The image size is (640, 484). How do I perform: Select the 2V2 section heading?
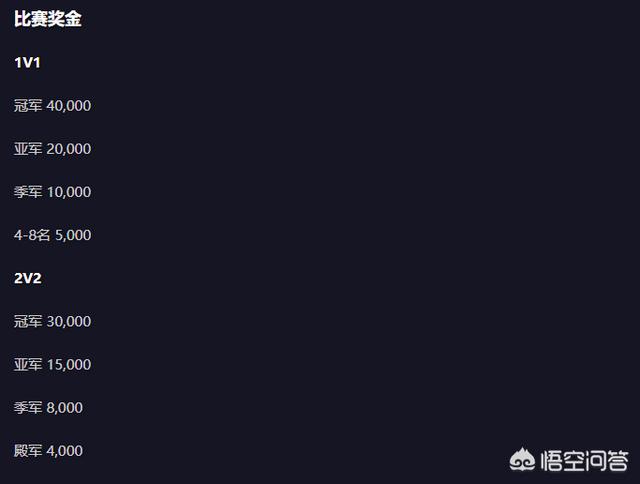click(x=28, y=278)
